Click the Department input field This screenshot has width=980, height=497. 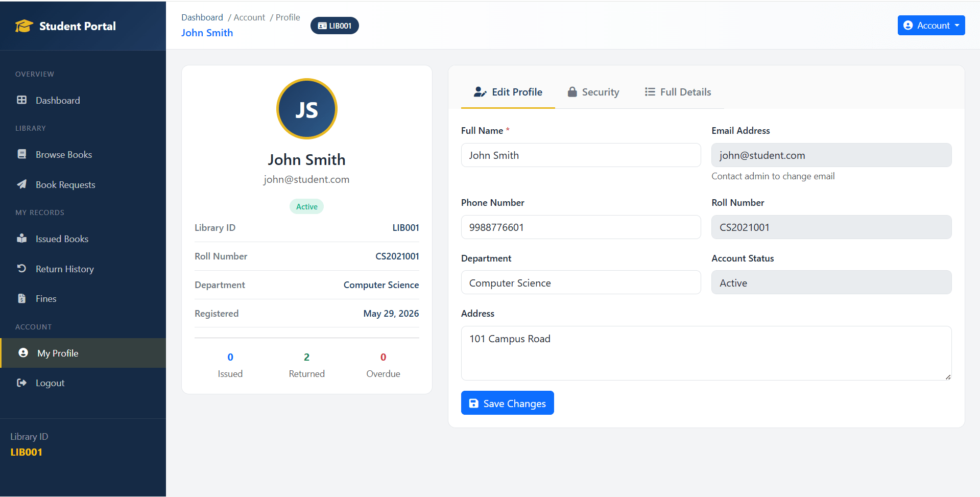click(x=581, y=282)
